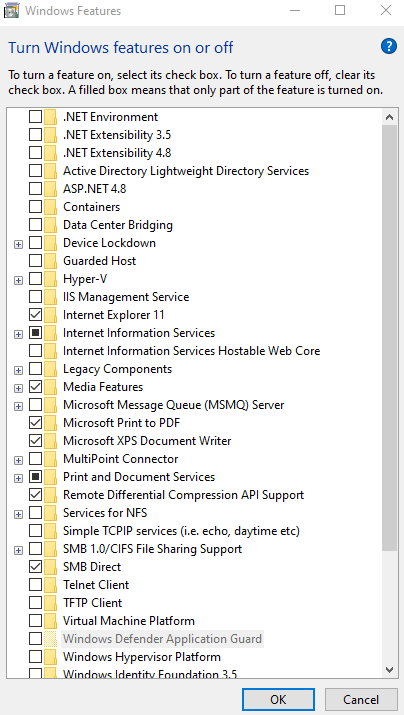Click the blue help question mark icon
The image size is (404, 715).
point(389,47)
